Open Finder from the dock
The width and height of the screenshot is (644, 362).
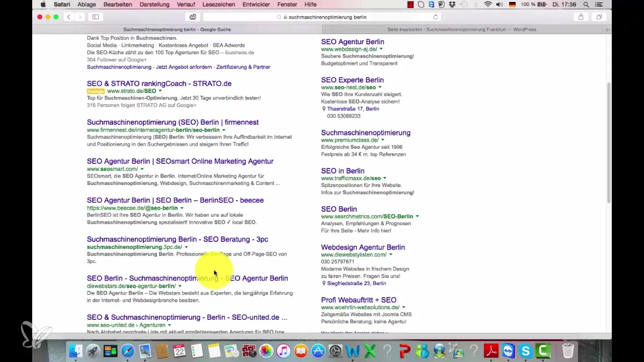pyautogui.click(x=75, y=350)
